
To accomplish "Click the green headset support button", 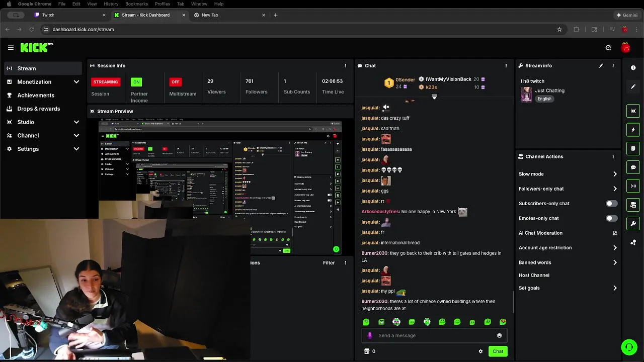I will [629, 347].
